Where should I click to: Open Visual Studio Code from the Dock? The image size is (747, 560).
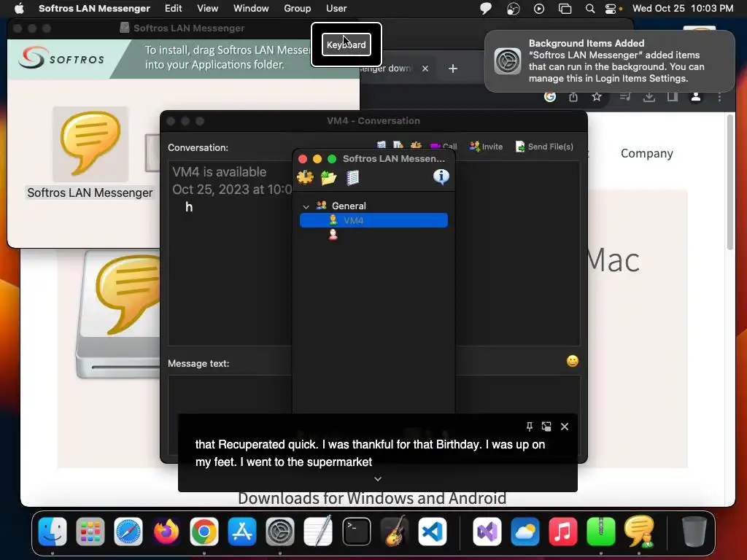point(433,532)
